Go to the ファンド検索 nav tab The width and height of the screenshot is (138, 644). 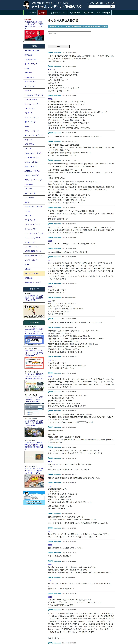[x=75, y=12]
